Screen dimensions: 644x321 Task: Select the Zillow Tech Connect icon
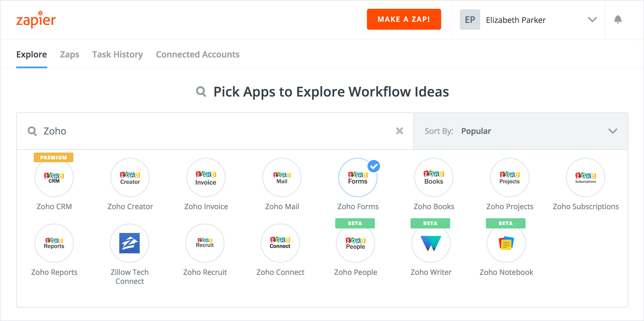129,243
